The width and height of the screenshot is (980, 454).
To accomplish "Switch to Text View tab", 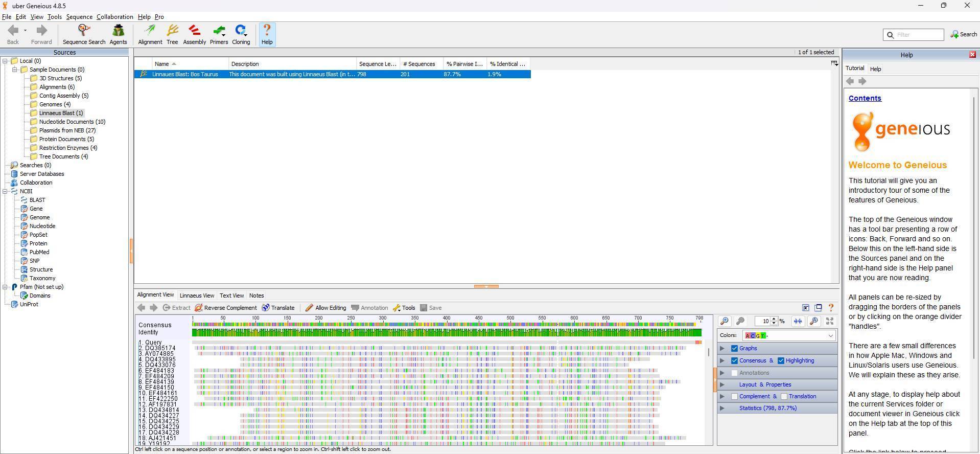I will [231, 296].
